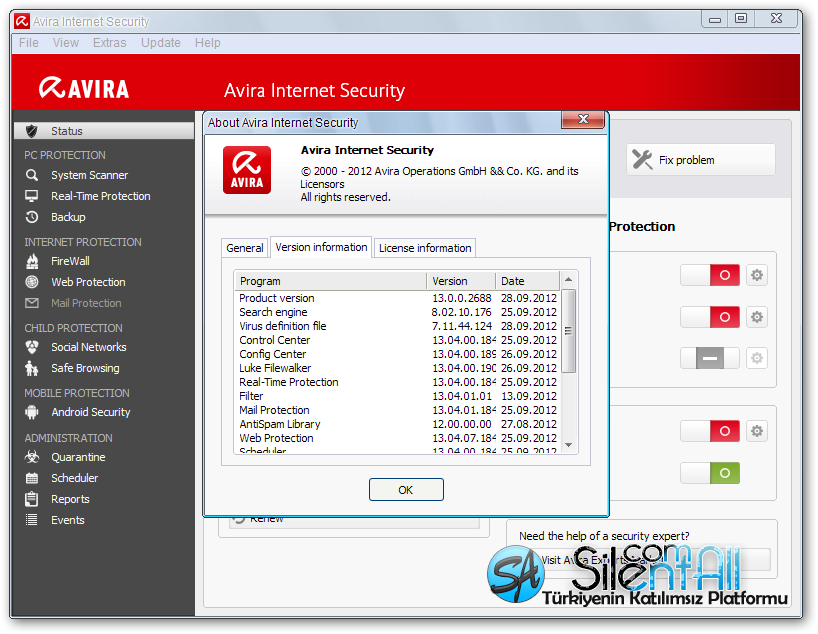Image resolution: width=818 pixels, height=634 pixels.
Task: Select the Mail Protection row in version list
Action: [399, 410]
